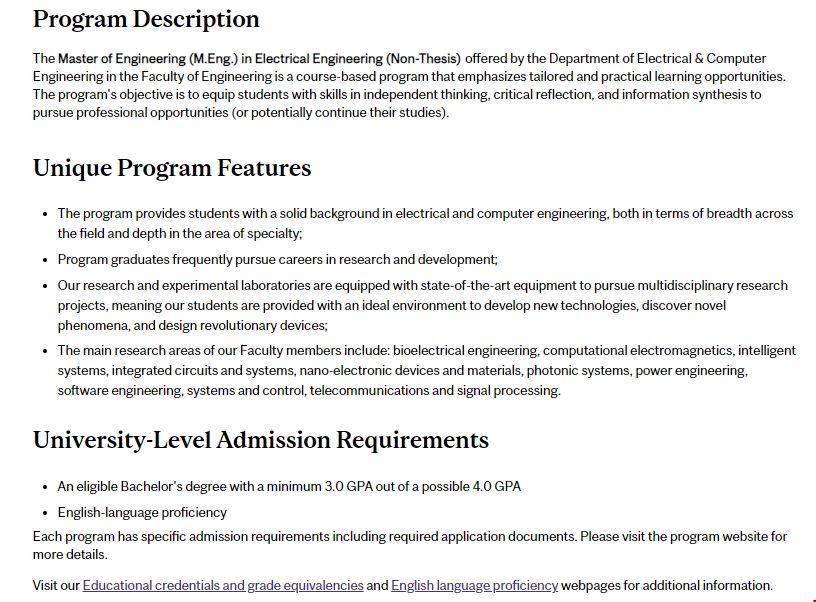Click the words "Visit our" before the links
Viewport: 816px width, 602px height.
[56, 585]
